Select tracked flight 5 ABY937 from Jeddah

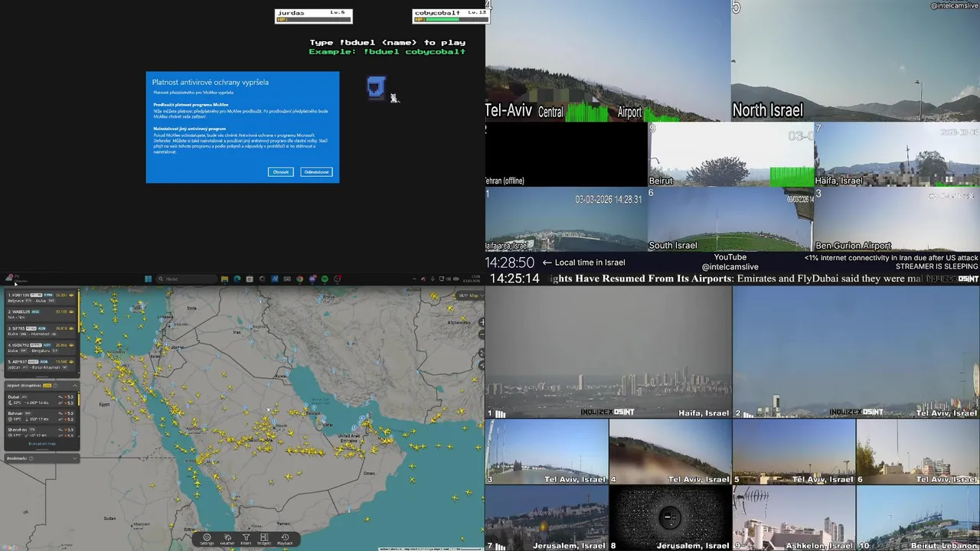tap(41, 364)
